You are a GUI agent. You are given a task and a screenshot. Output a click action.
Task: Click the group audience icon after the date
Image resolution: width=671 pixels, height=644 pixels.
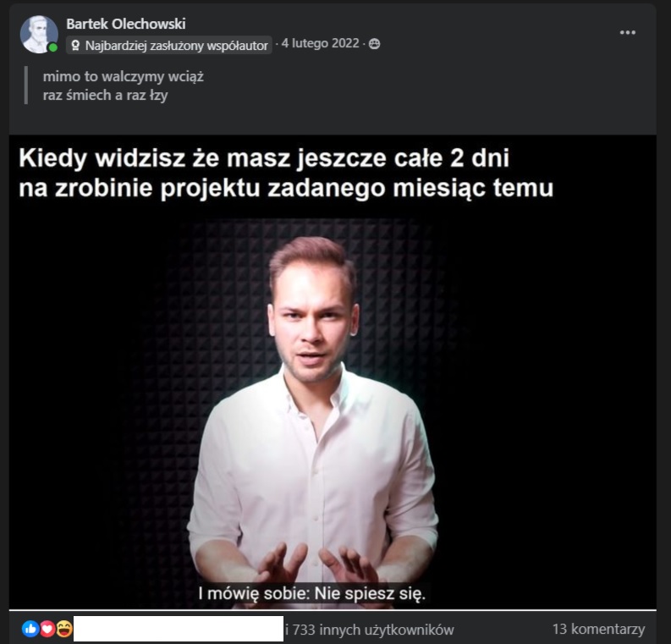375,44
